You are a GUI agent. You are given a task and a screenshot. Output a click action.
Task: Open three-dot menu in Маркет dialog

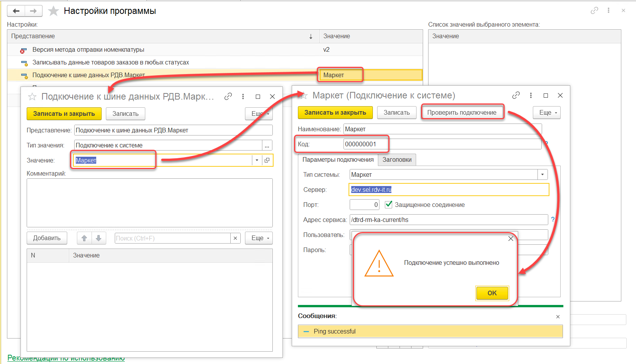[x=531, y=95]
